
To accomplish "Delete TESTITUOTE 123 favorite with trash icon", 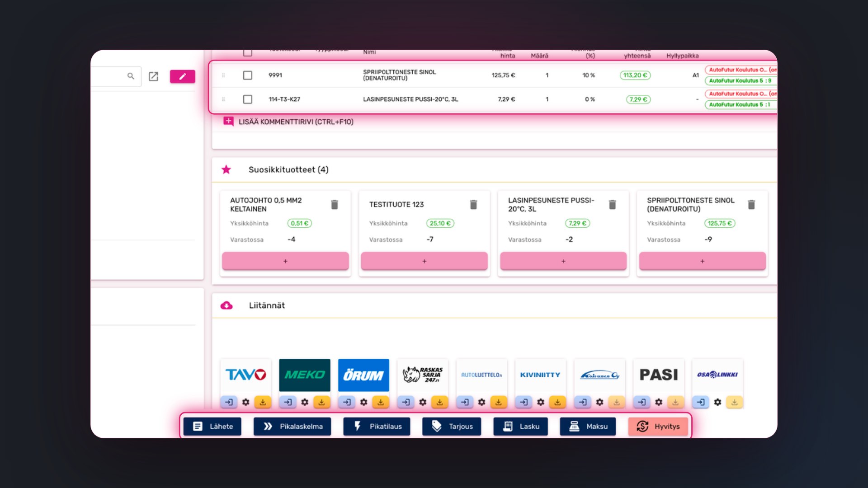I will click(473, 205).
